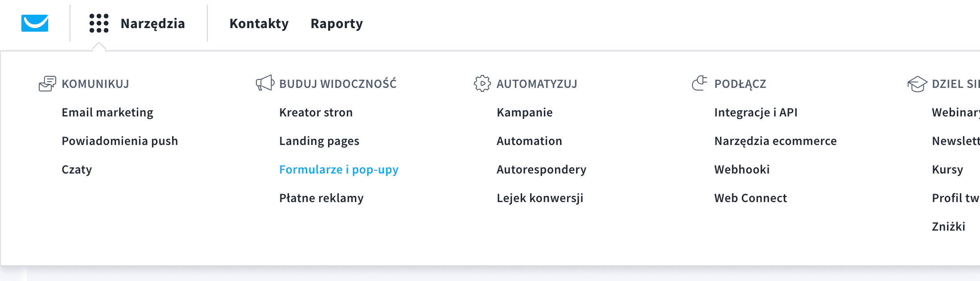Open the Raporty section
This screenshot has width=980, height=281.
click(x=337, y=23)
